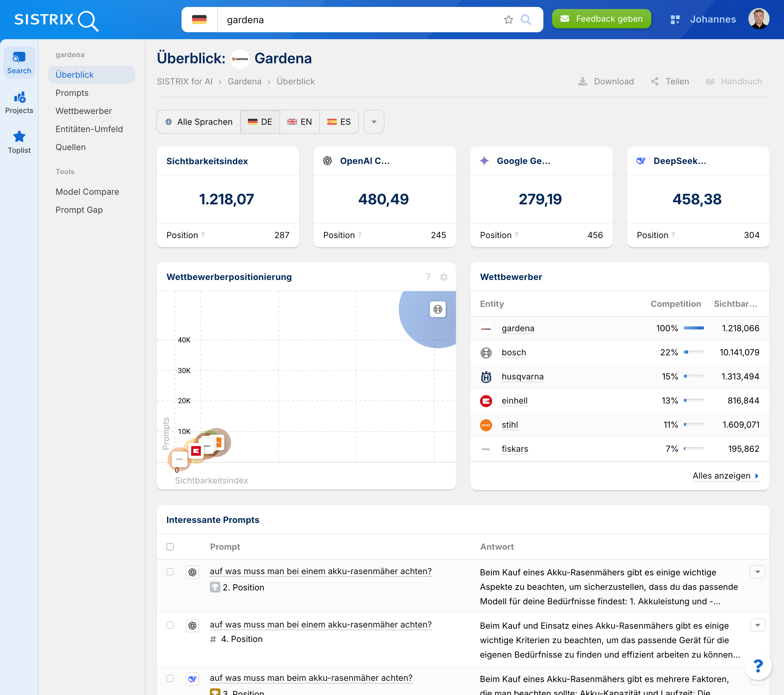
Task: Open the more languages dropdown arrow
Action: 374,122
